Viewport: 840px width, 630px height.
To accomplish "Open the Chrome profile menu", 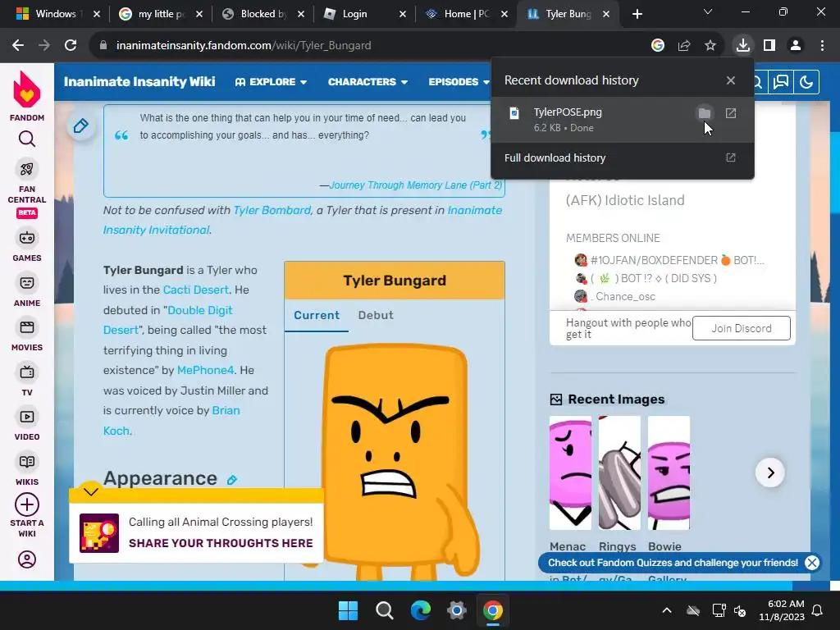I will coord(796,46).
